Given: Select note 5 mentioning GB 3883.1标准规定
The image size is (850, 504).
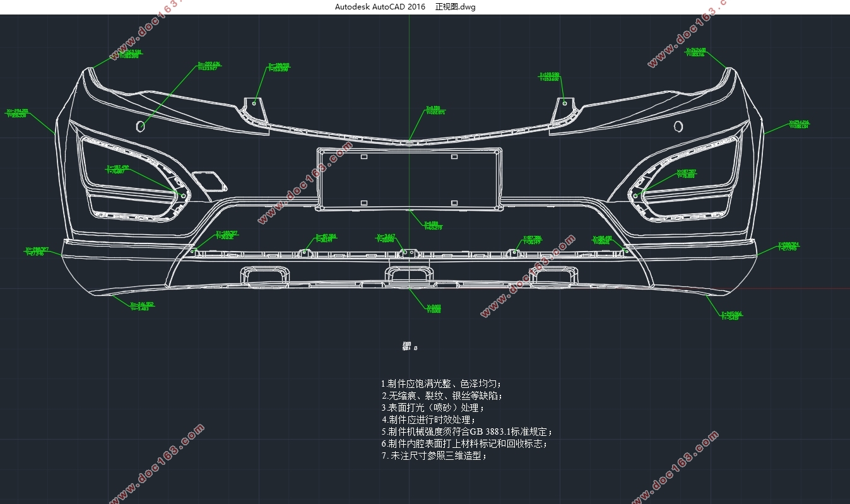Looking at the screenshot, I should pos(468,432).
